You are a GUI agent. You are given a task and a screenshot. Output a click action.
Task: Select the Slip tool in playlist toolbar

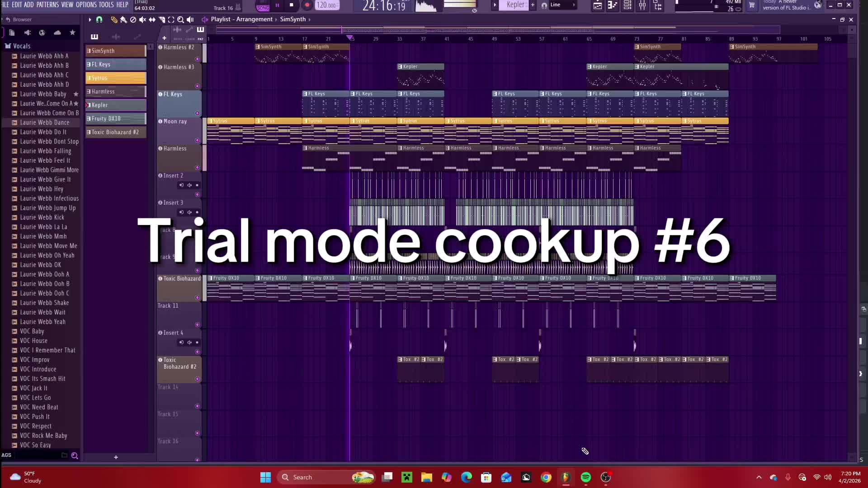click(152, 19)
